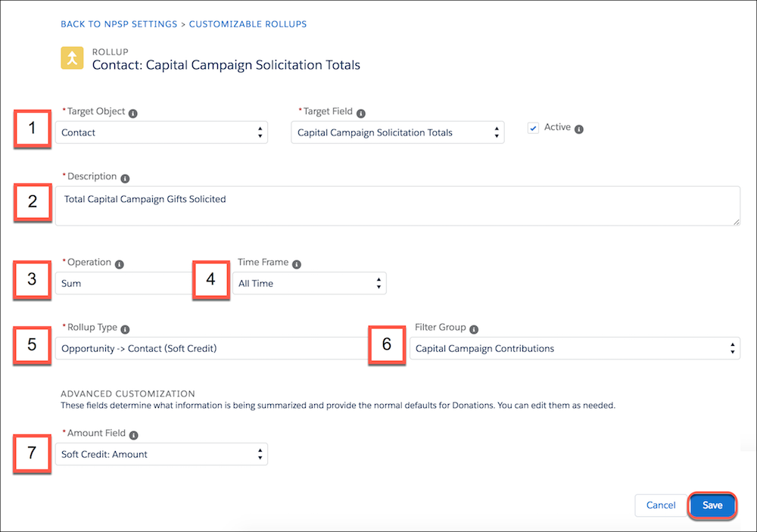Click the Time Frame info icon
Screen dimensions: 757x532
point(297,265)
